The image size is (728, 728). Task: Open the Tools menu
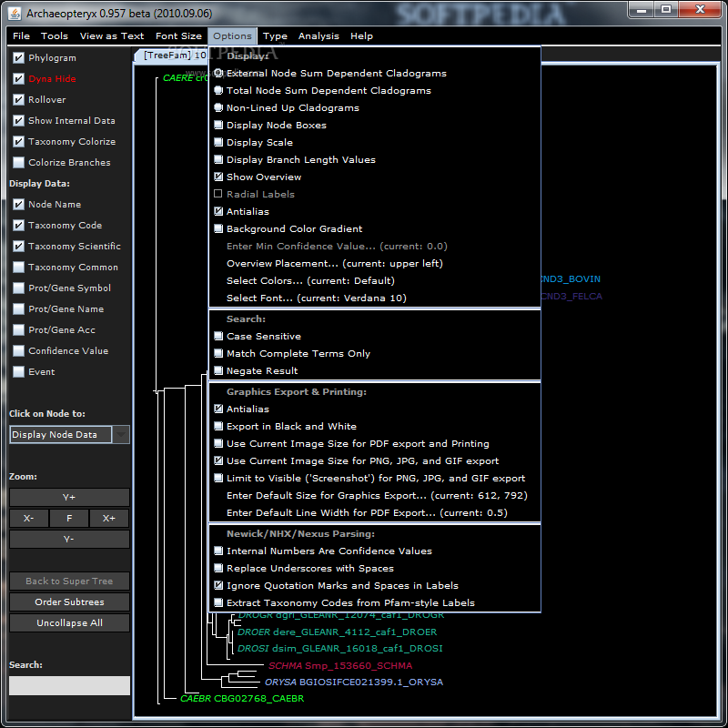point(55,35)
